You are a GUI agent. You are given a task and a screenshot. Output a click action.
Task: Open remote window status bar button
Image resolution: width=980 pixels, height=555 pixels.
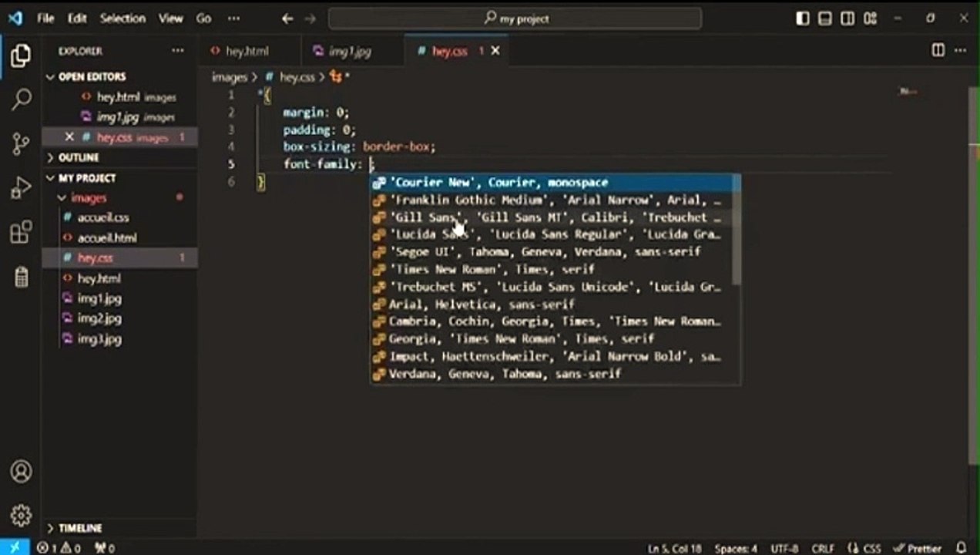tap(15, 547)
